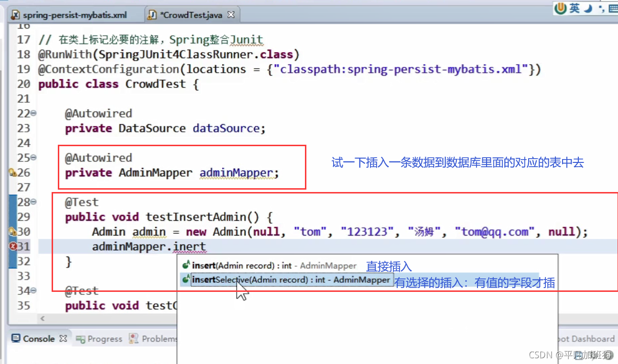The height and width of the screenshot is (364, 618).
Task: Open the Boot Dashboard view tab
Action: (x=587, y=339)
